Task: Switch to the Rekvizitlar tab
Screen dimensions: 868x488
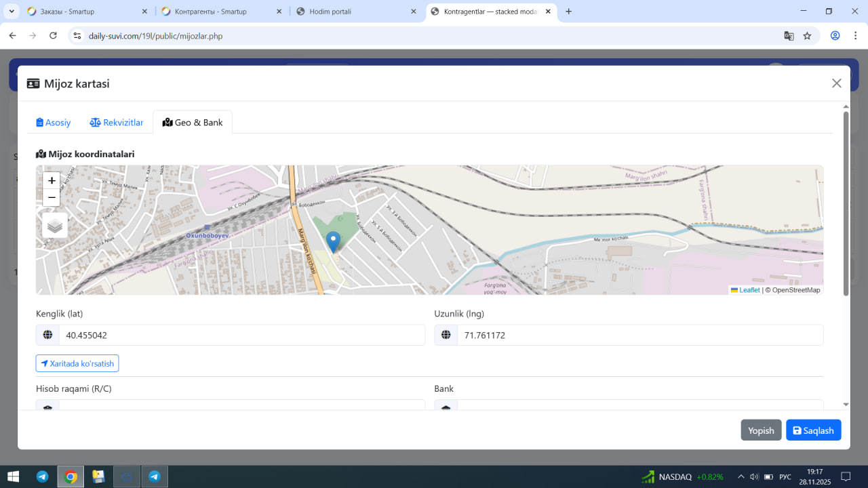Action: click(117, 123)
